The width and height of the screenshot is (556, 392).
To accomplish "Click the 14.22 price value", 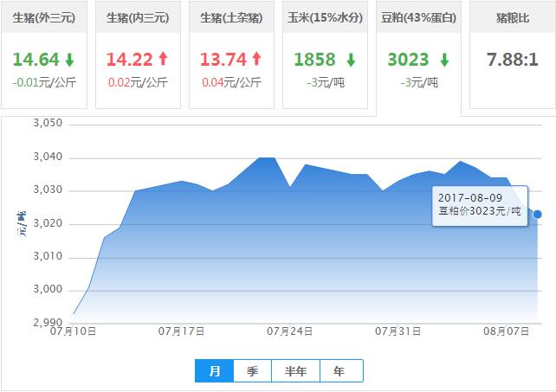I will coord(129,60).
